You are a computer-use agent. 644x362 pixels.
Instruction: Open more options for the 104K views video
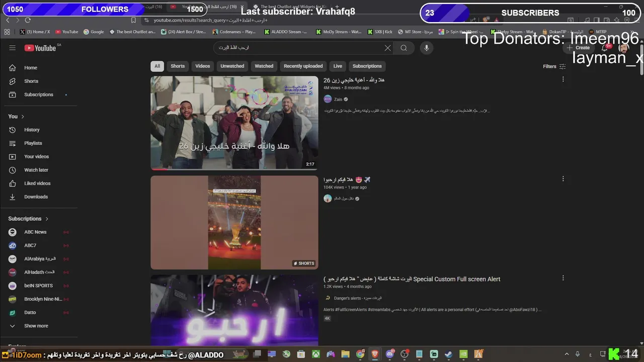pos(563,178)
